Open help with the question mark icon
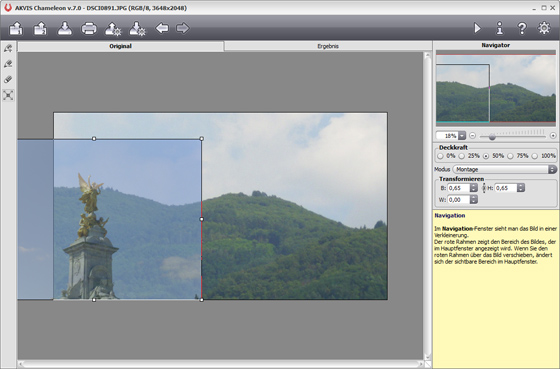The image size is (560, 369). [522, 28]
